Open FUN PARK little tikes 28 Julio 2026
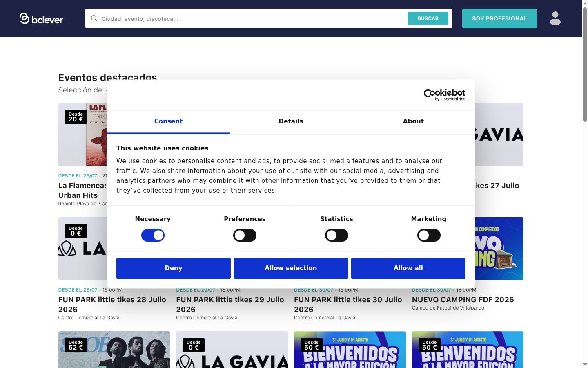Viewport: 588px width, 368px height. 112,305
